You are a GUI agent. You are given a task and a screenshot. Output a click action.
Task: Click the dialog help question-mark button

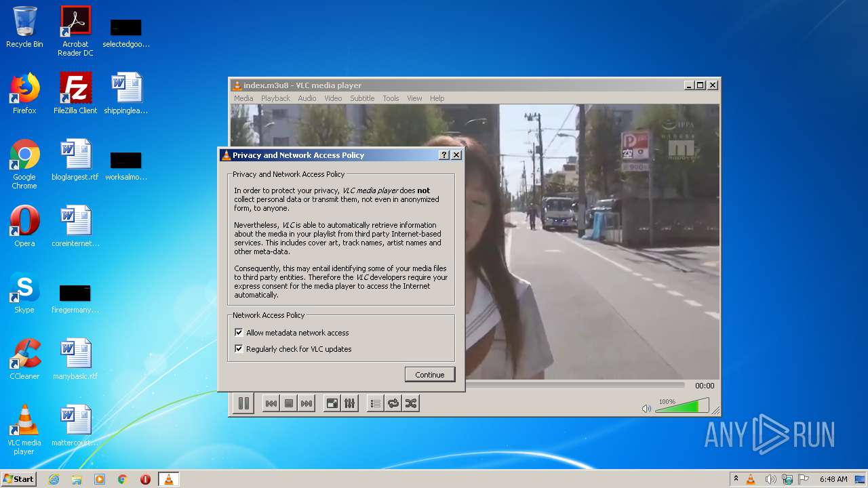coord(444,155)
